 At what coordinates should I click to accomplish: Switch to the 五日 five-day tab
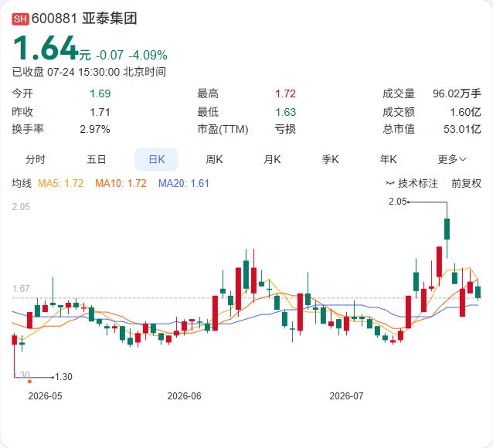pos(97,159)
